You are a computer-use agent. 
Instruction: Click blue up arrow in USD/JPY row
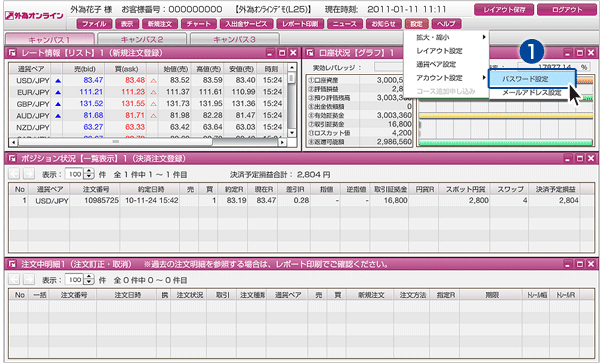[58, 81]
